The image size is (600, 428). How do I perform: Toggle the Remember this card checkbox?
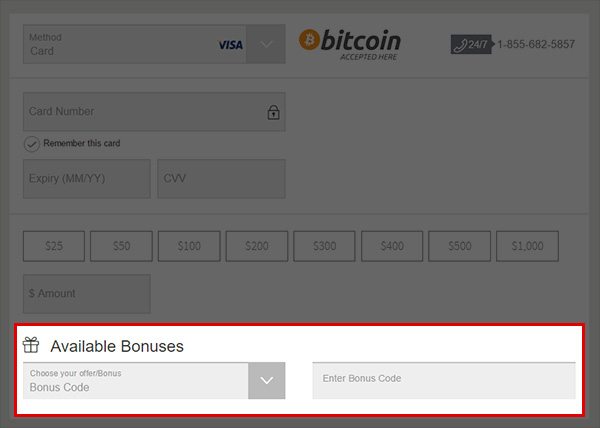[32, 144]
